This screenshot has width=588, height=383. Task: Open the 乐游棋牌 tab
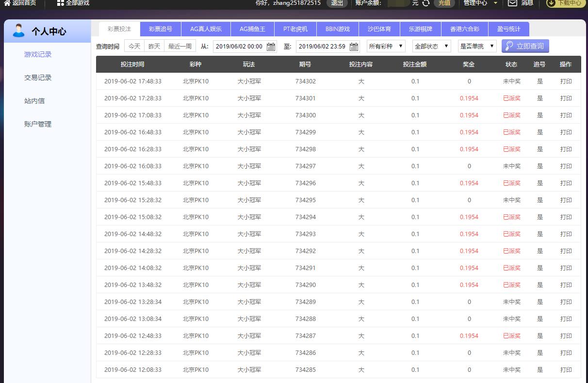(421, 29)
